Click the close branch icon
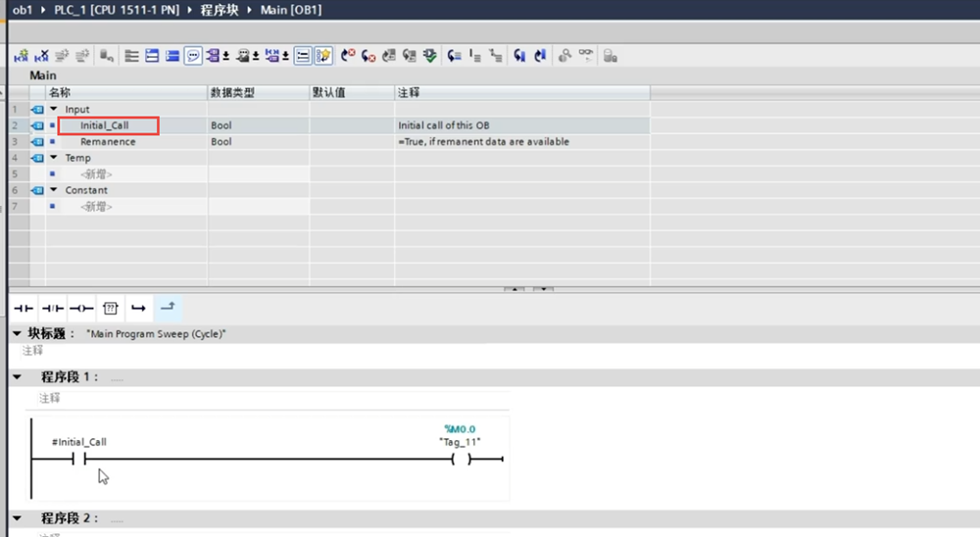Image resolution: width=980 pixels, height=537 pixels. pyautogui.click(x=168, y=308)
